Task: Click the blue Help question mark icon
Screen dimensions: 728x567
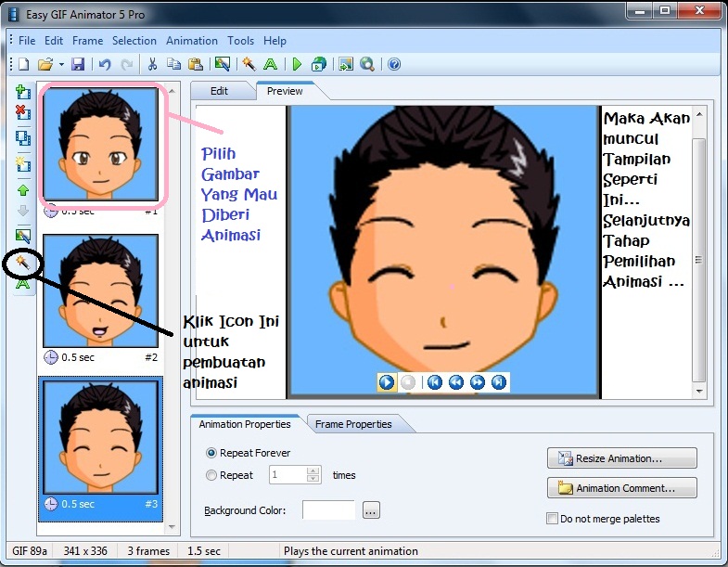Action: 394,64
